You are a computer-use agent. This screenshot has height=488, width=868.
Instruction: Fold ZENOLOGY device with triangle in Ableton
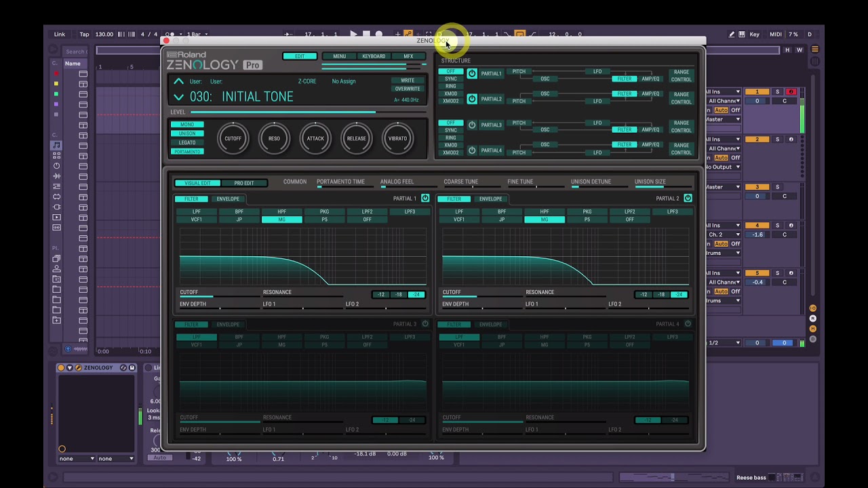pyautogui.click(x=69, y=367)
